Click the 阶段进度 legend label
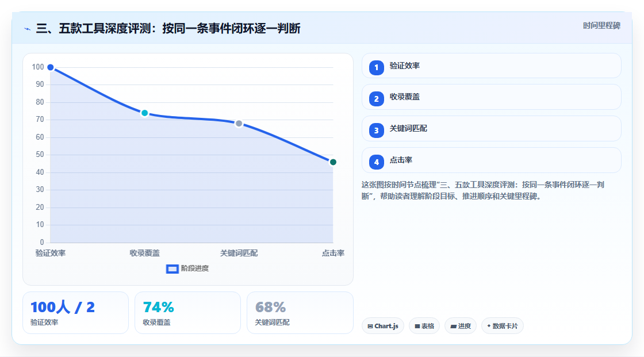 click(195, 268)
